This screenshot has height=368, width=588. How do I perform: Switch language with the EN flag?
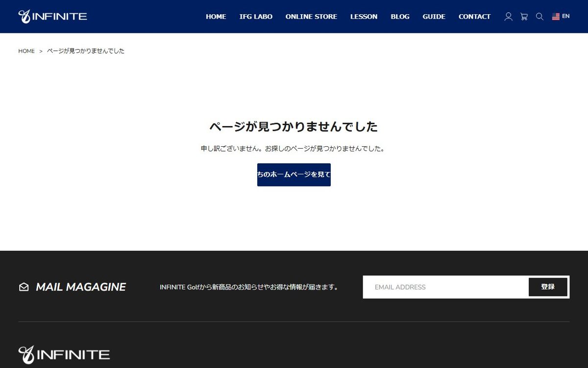coord(561,16)
